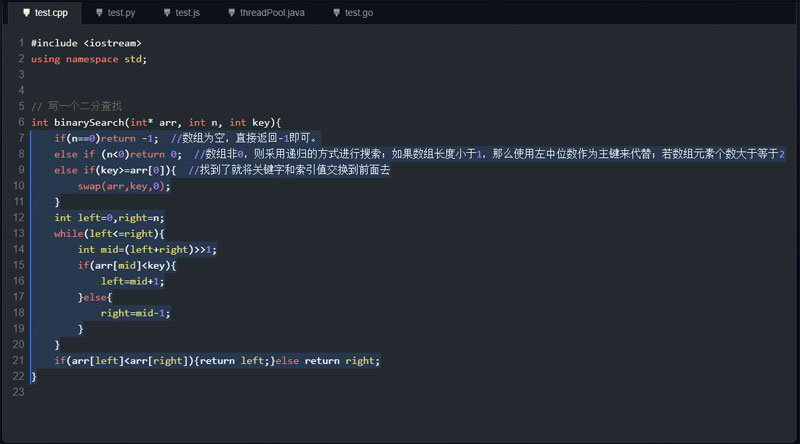This screenshot has height=444, width=800.
Task: Click the file icon on test.js tab
Action: pyautogui.click(x=166, y=13)
